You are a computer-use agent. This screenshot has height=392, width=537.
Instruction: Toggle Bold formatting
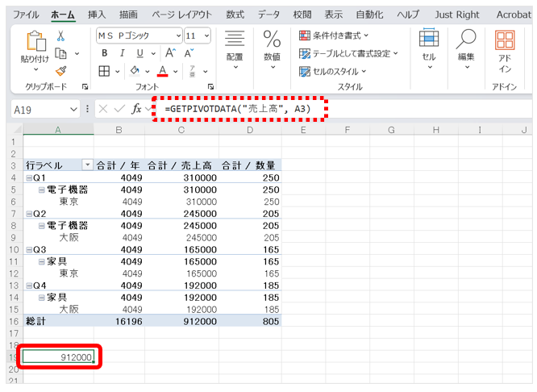pyautogui.click(x=105, y=53)
